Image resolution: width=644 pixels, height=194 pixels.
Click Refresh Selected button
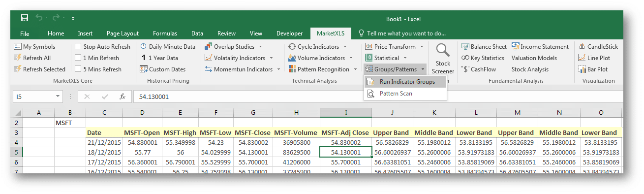click(39, 69)
